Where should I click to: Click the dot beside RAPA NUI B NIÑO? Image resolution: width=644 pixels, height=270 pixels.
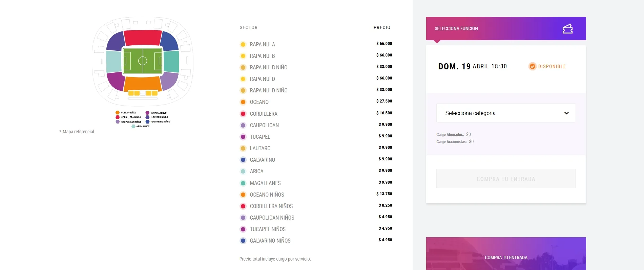(x=243, y=67)
